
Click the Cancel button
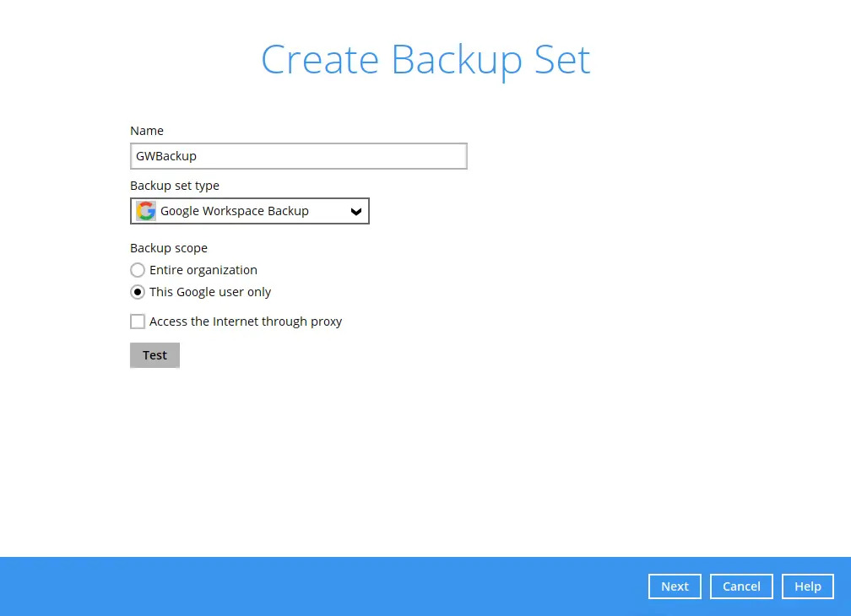741,586
